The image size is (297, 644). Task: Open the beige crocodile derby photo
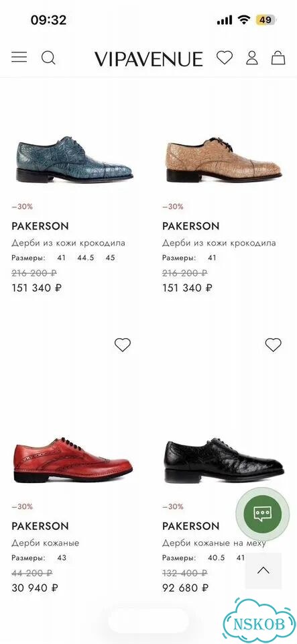tap(223, 160)
